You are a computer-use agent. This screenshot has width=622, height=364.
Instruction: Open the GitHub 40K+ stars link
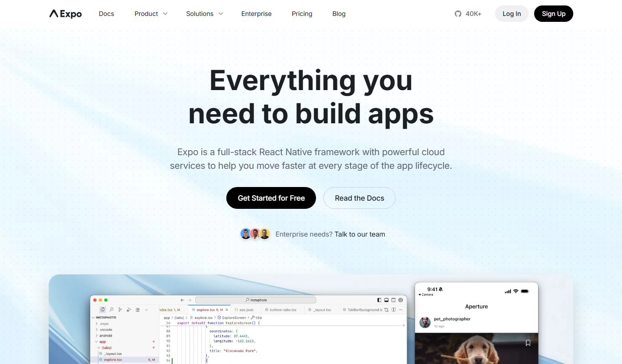pos(468,14)
